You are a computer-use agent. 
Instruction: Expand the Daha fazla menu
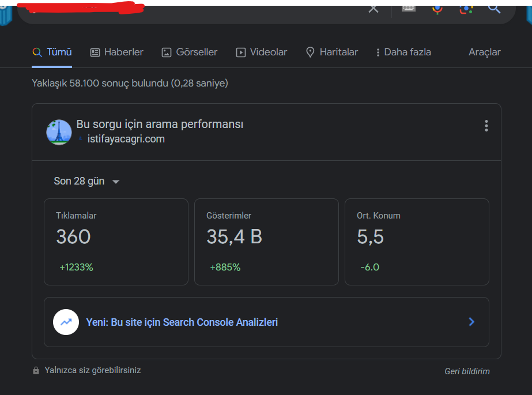pos(403,52)
